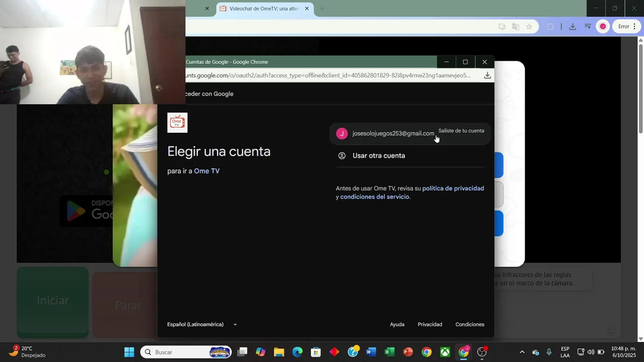The height and width of the screenshot is (362, 644).
Task: Open the Chrome Error menu button
Action: pyautogui.click(x=627, y=27)
